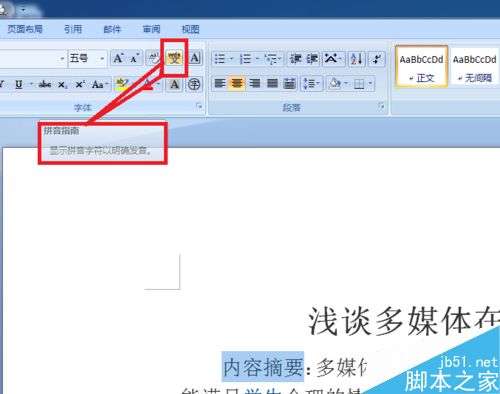Open the 审阅 tab

151,29
